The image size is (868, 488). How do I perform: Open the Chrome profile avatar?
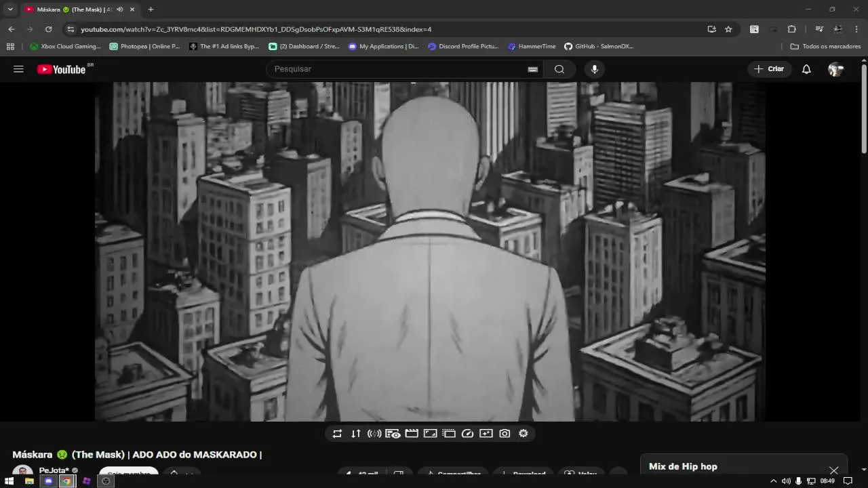[x=838, y=29]
